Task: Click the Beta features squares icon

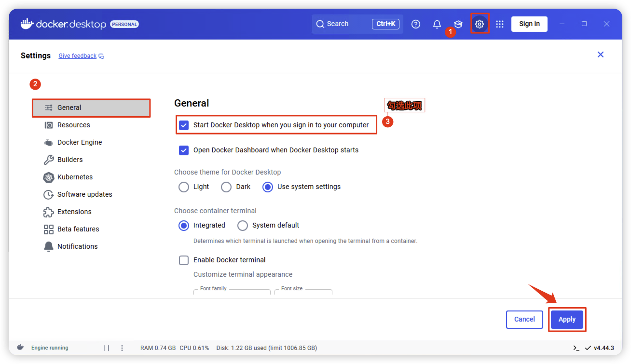Action: pyautogui.click(x=49, y=229)
